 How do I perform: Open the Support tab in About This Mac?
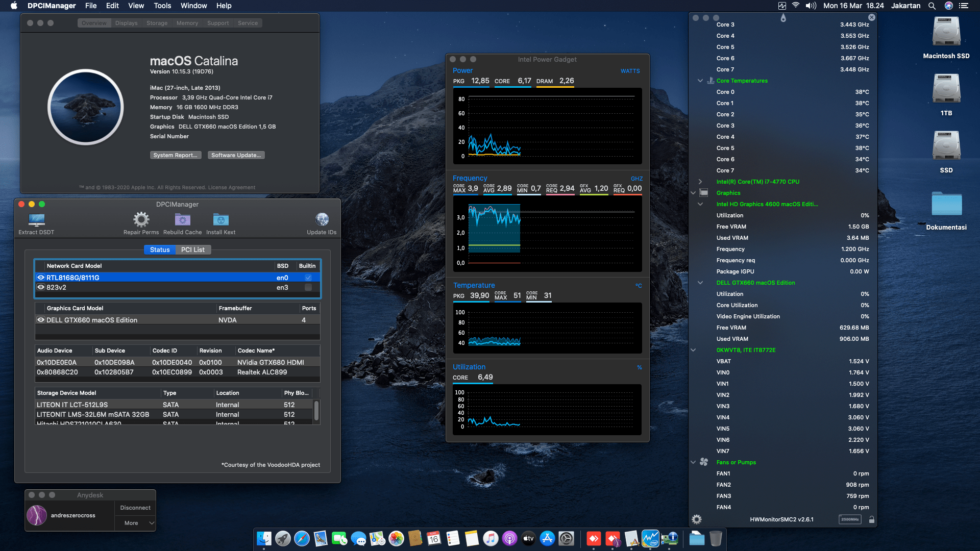(218, 23)
